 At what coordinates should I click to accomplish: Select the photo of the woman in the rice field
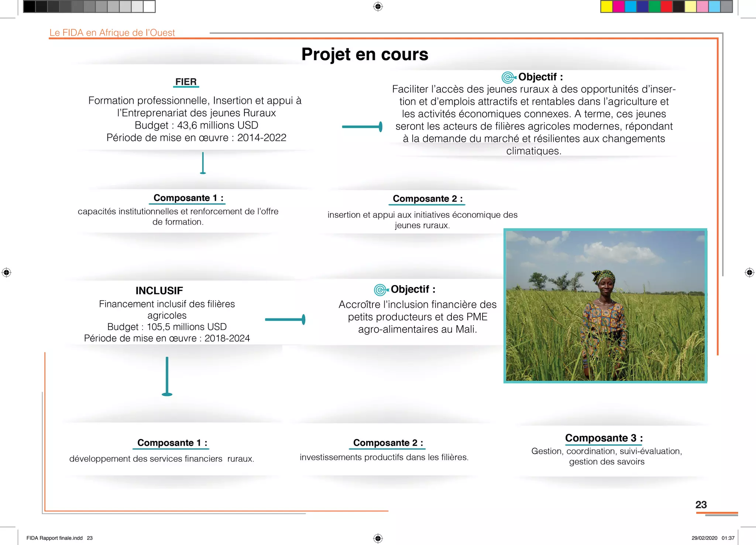(x=605, y=306)
